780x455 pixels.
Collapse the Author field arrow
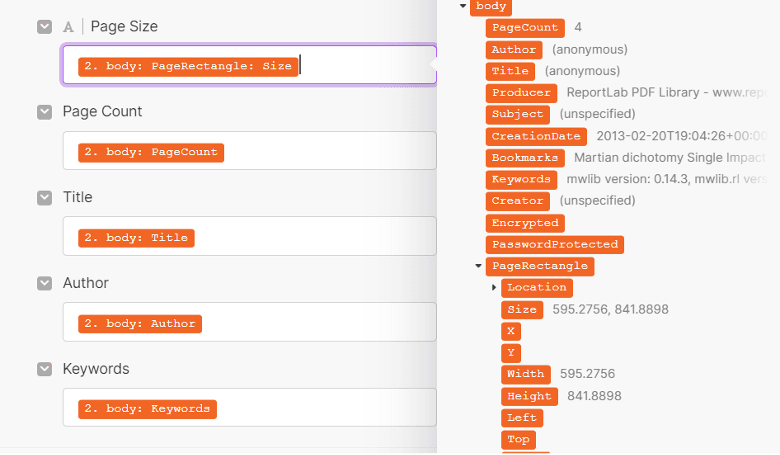click(x=44, y=284)
